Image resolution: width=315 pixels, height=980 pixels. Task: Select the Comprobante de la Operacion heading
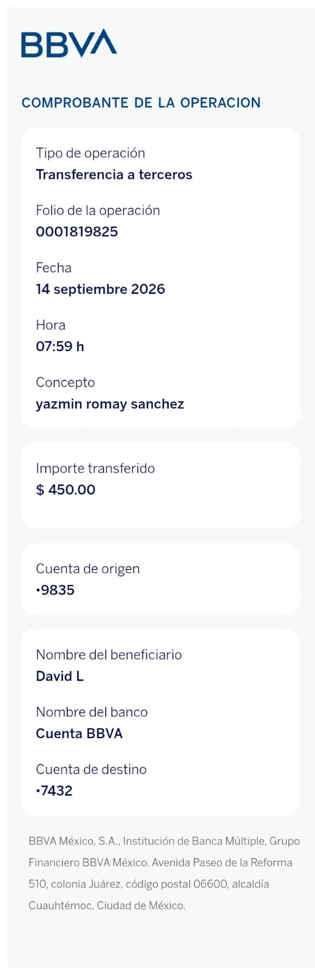tap(141, 103)
